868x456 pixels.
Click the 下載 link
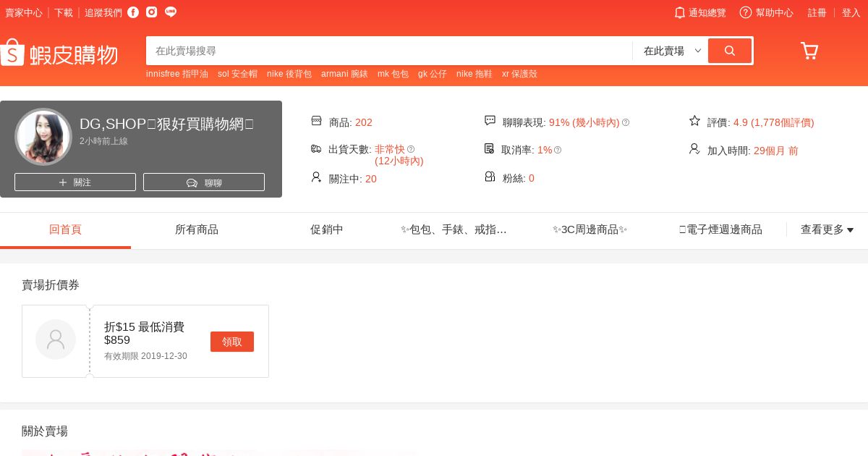pyautogui.click(x=64, y=12)
